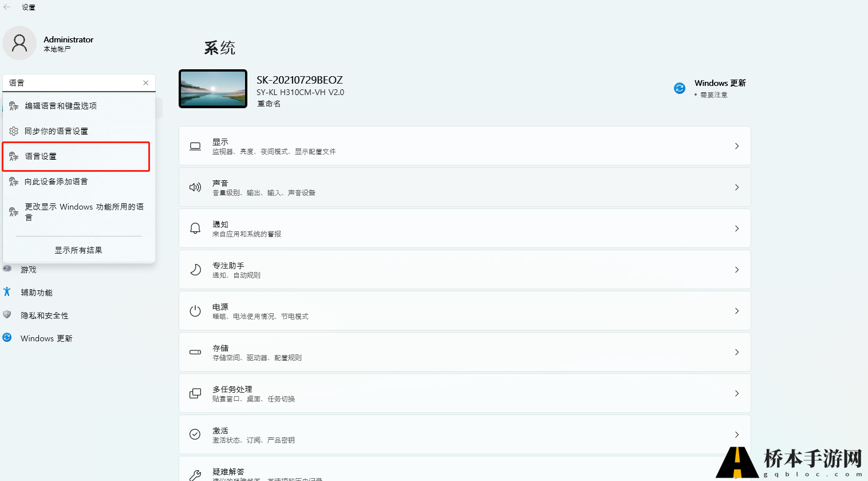Screen dimensions: 868x481
Task: Open the 电源 settings row
Action: point(464,311)
